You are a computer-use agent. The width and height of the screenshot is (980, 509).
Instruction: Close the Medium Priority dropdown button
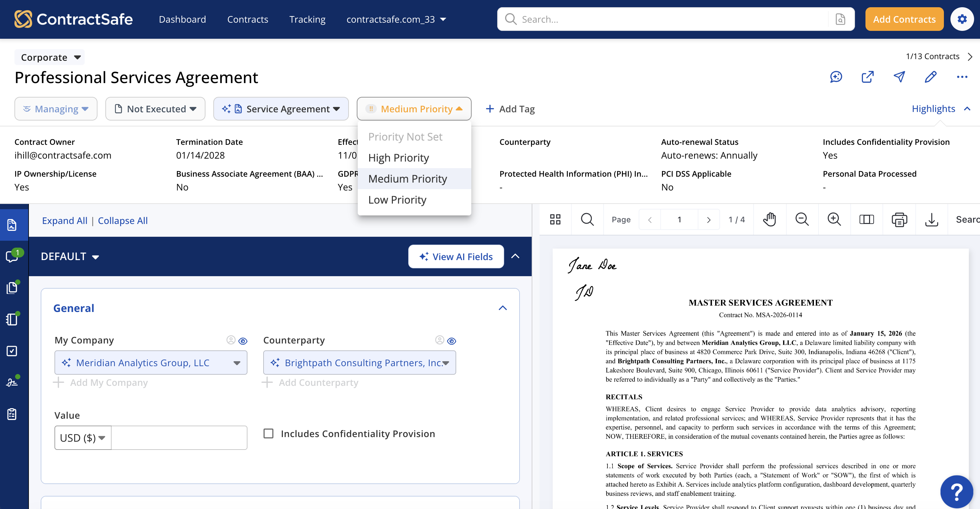[x=414, y=109]
